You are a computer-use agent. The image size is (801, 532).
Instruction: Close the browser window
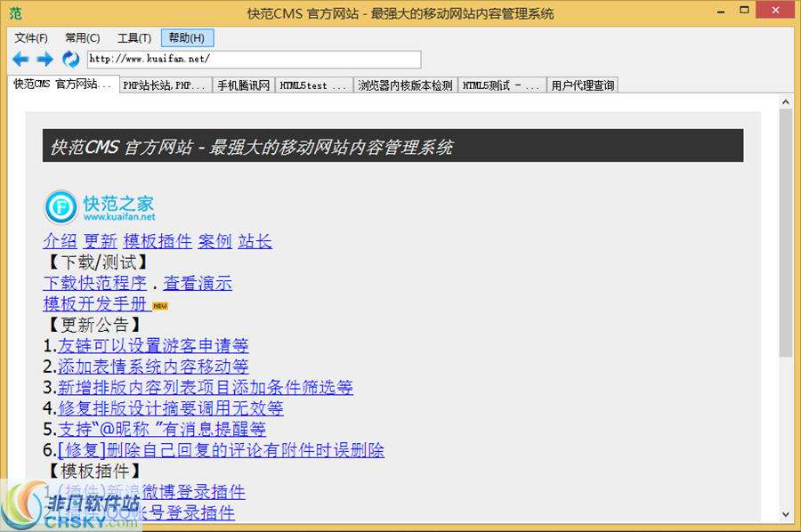point(775,10)
